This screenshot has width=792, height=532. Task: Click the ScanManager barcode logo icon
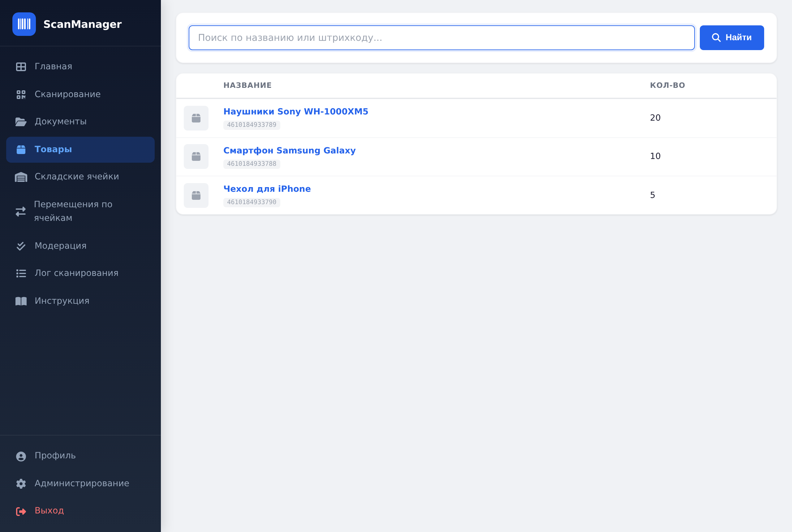pyautogui.click(x=24, y=24)
